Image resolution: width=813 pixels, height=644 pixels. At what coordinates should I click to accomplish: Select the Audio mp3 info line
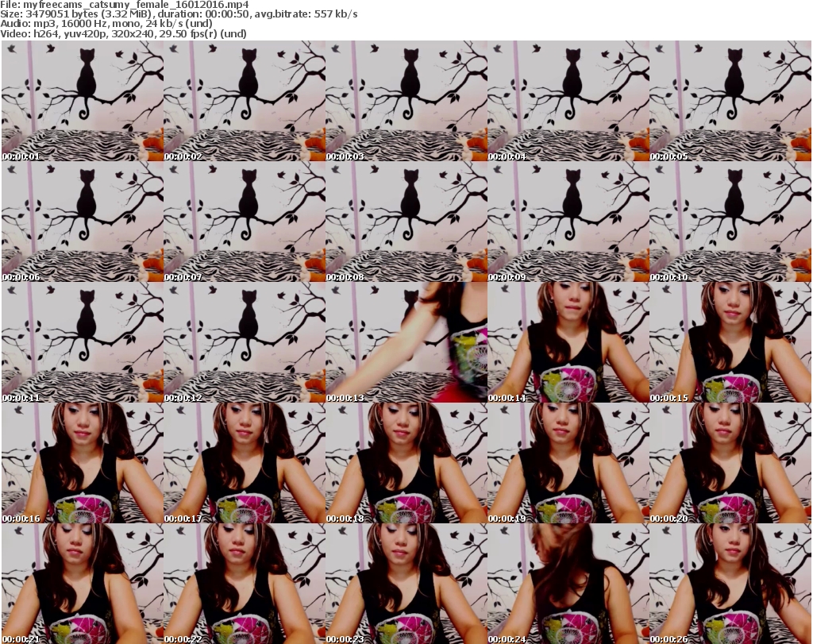(x=106, y=24)
